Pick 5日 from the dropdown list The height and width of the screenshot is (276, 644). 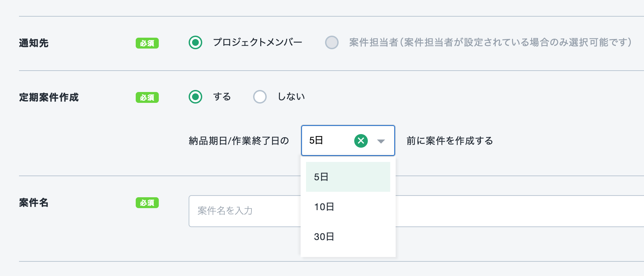pyautogui.click(x=348, y=177)
